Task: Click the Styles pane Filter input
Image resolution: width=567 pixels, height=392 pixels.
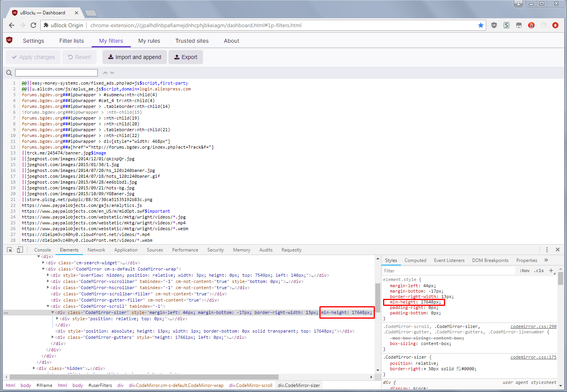Action: (449, 271)
